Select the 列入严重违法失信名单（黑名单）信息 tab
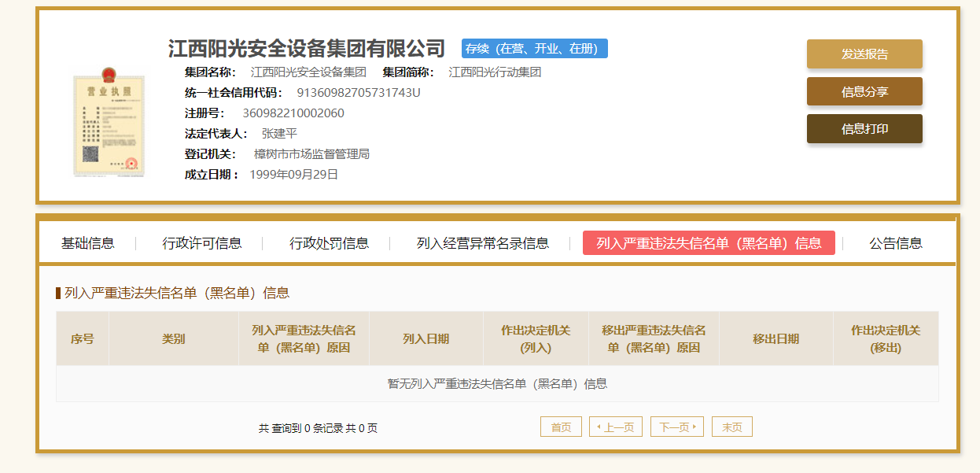 [x=709, y=243]
